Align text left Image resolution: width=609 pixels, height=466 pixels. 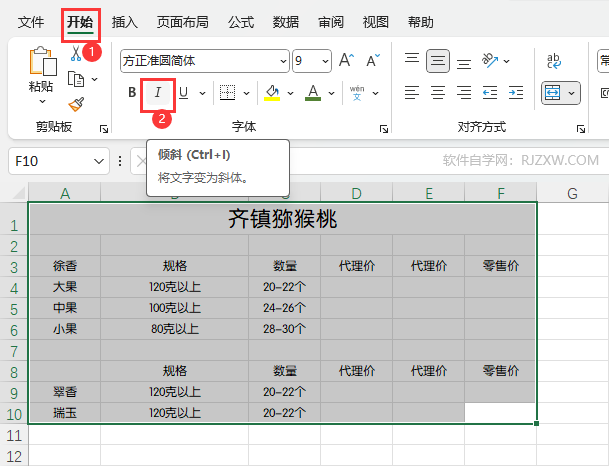[412, 92]
